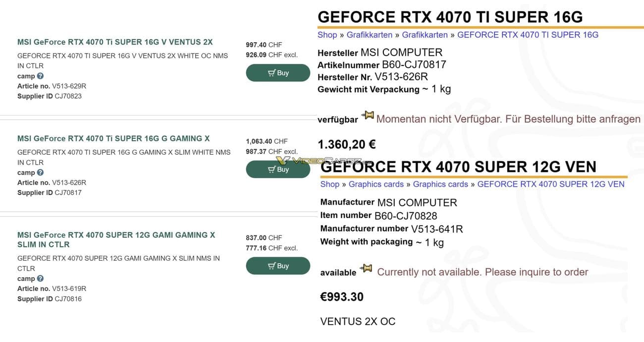Select the GEFORCE RTX 4070 TI SUPER 16G page title

pyautogui.click(x=450, y=16)
